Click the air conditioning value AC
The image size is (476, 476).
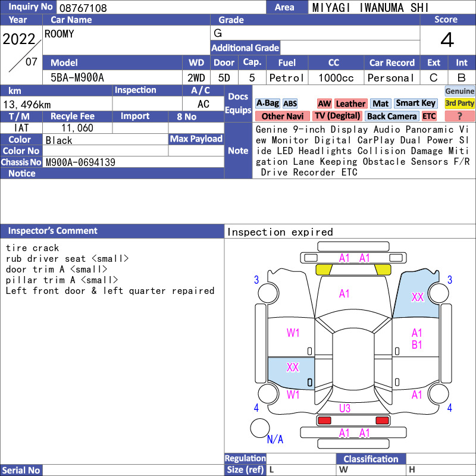203,104
